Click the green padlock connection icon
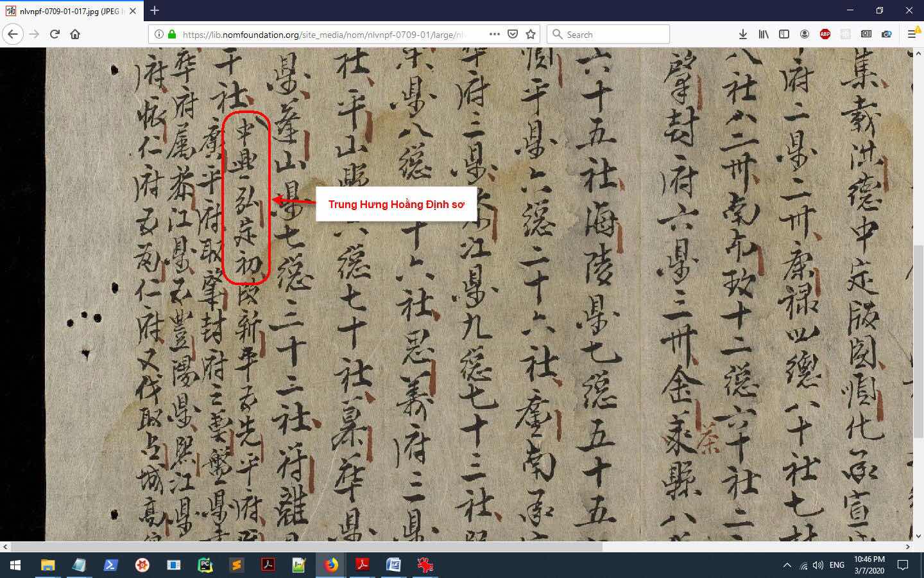The width and height of the screenshot is (924, 578). 172,34
